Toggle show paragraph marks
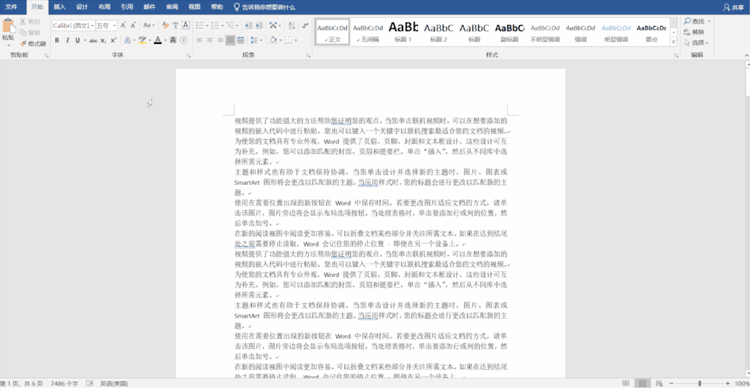This screenshot has height=389, width=750. (x=305, y=25)
